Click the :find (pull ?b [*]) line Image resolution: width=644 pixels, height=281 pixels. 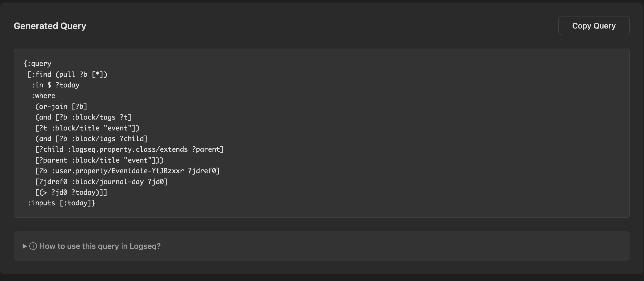coord(67,75)
